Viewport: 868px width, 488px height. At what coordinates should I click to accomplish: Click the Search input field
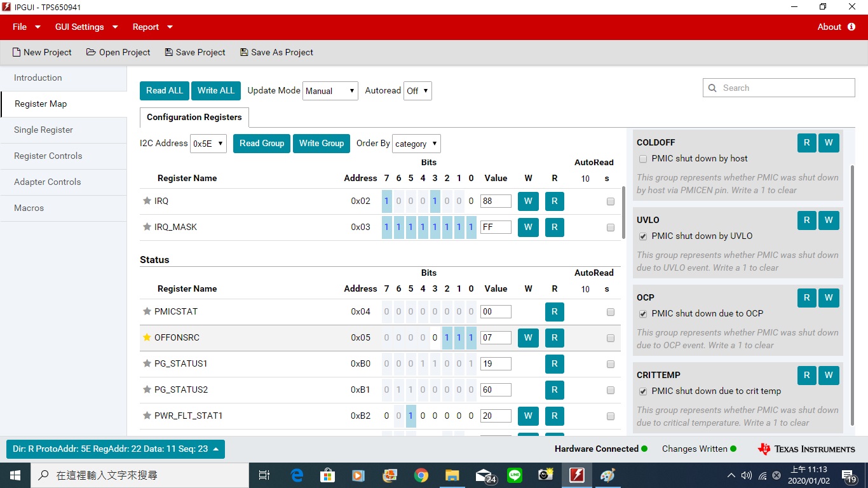click(x=779, y=88)
